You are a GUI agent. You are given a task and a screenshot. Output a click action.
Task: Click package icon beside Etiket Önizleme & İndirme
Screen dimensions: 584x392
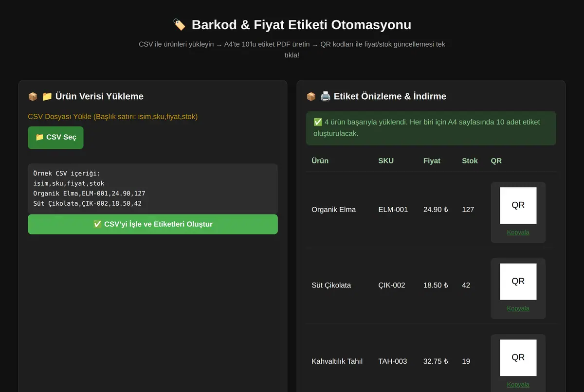(311, 96)
